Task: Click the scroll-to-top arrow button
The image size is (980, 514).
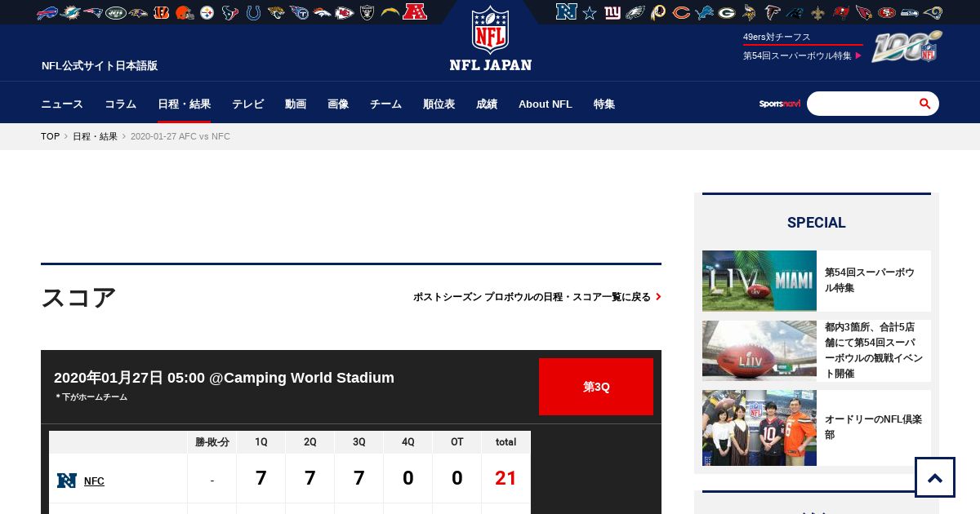Action: click(935, 477)
